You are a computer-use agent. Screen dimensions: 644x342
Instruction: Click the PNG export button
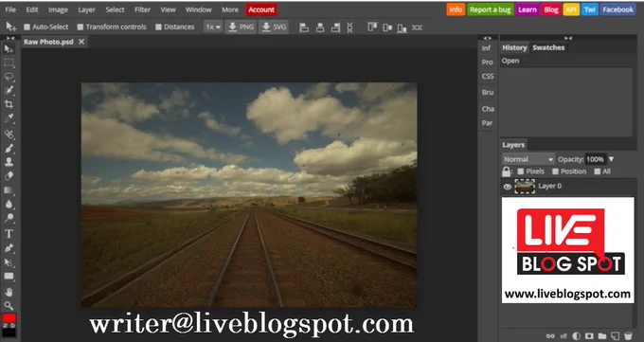click(241, 27)
